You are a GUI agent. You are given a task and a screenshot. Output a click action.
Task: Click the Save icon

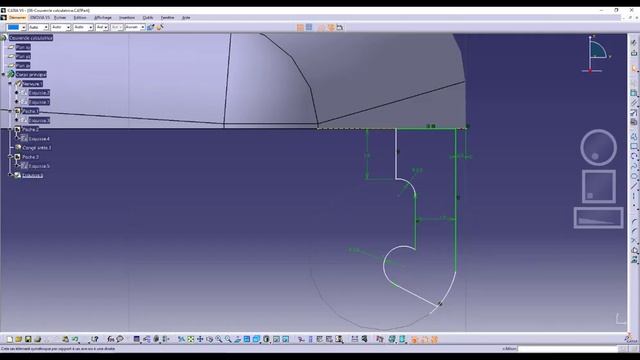[28, 339]
